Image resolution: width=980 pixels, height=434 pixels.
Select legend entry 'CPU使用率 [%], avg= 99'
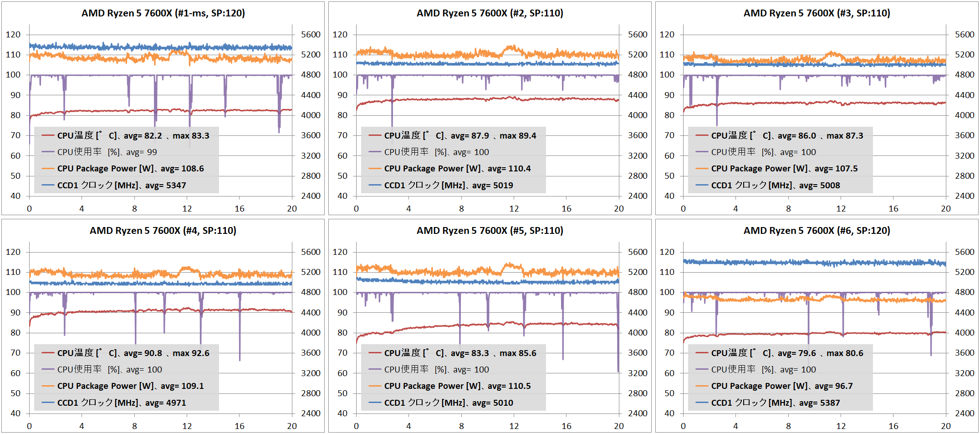[x=99, y=152]
